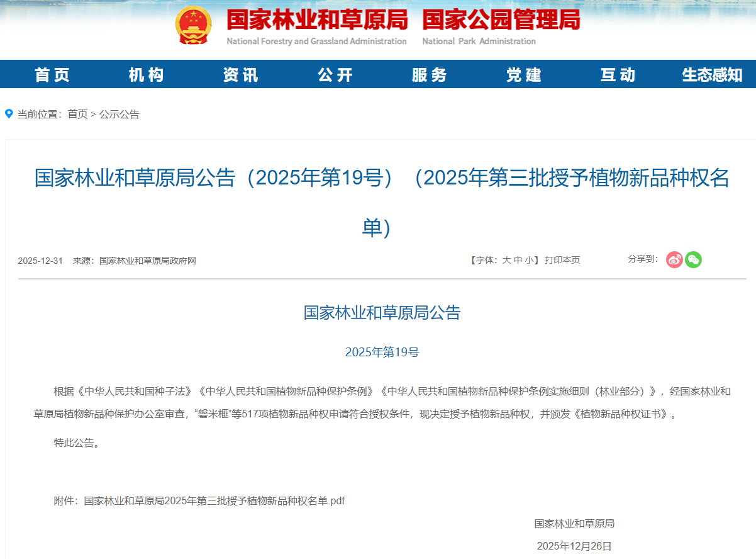Screen dimensions: 756x559
Task: Open the 机构 navigation menu item
Action: click(146, 75)
